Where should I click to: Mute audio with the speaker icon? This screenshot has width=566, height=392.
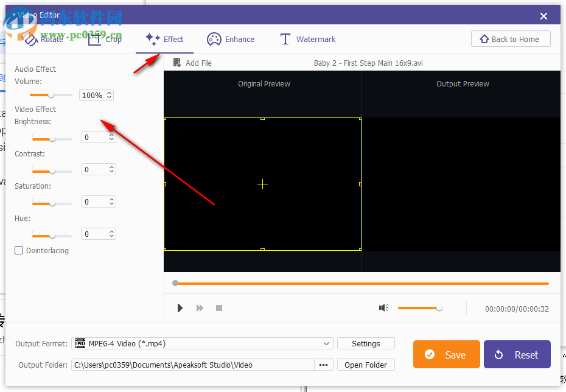pyautogui.click(x=383, y=307)
